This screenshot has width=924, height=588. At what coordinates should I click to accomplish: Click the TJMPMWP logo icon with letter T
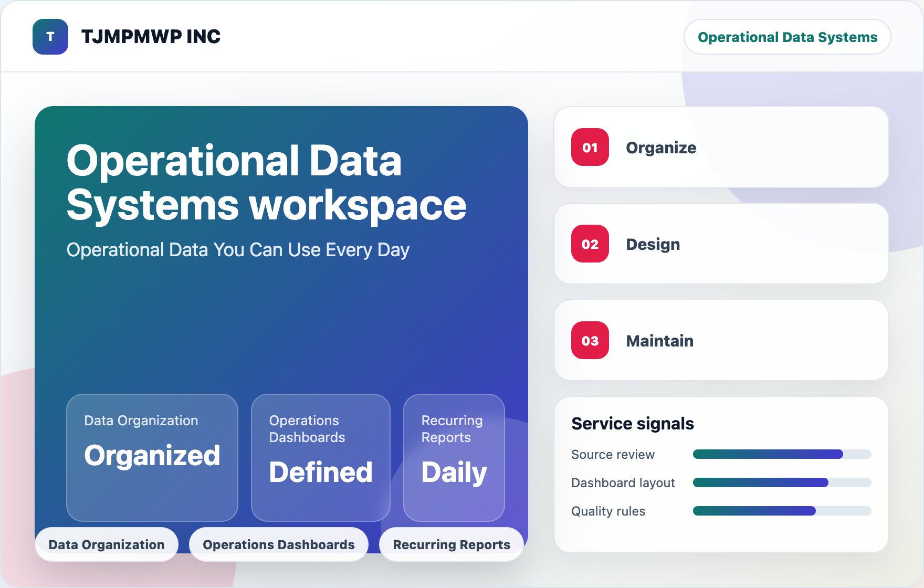pyautogui.click(x=50, y=37)
